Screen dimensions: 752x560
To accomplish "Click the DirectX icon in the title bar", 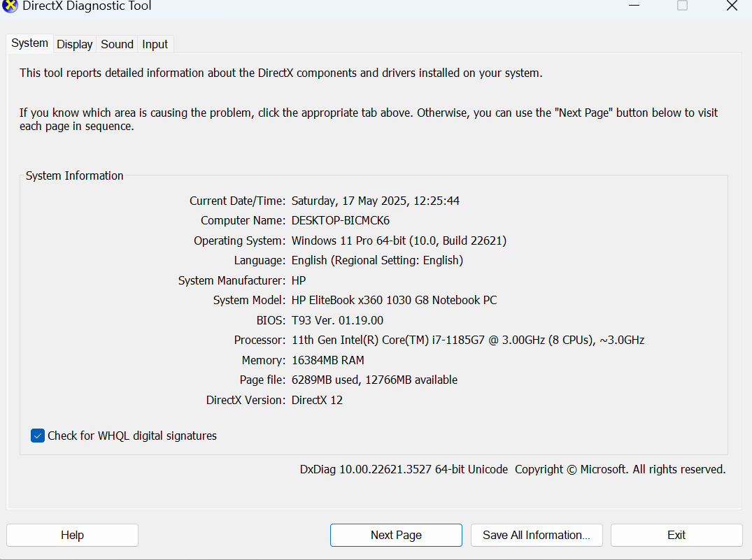I will 10,6.
